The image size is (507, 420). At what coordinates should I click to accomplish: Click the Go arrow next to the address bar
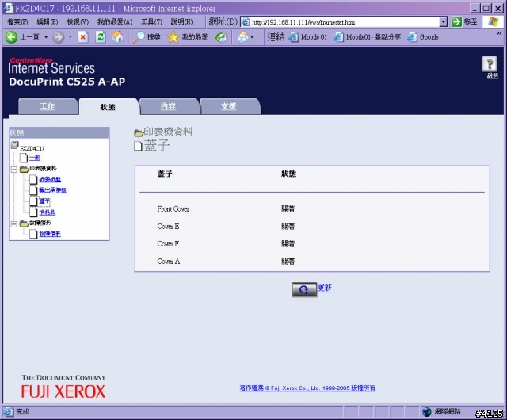tap(456, 21)
